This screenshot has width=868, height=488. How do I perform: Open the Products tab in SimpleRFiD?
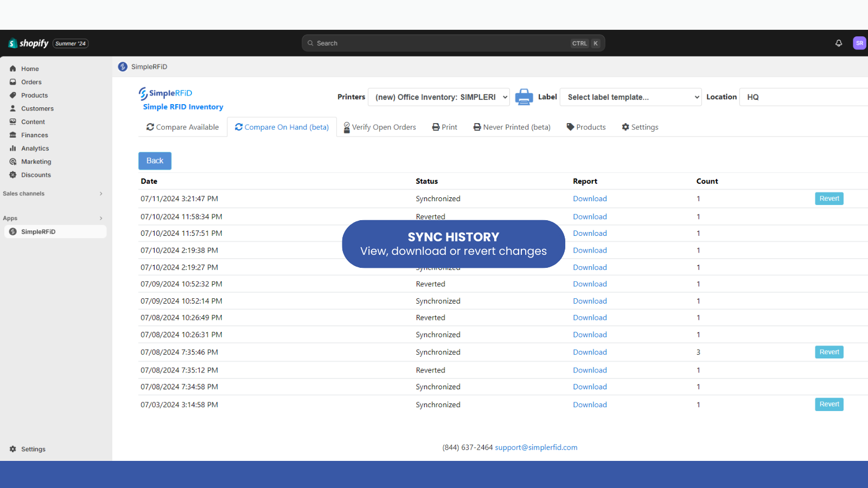pyautogui.click(x=586, y=127)
